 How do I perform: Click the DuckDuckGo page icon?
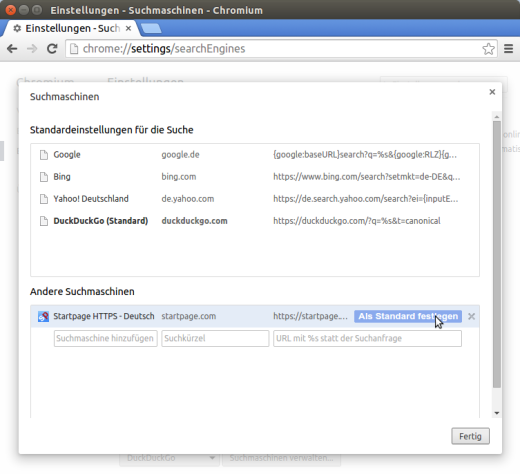44,221
